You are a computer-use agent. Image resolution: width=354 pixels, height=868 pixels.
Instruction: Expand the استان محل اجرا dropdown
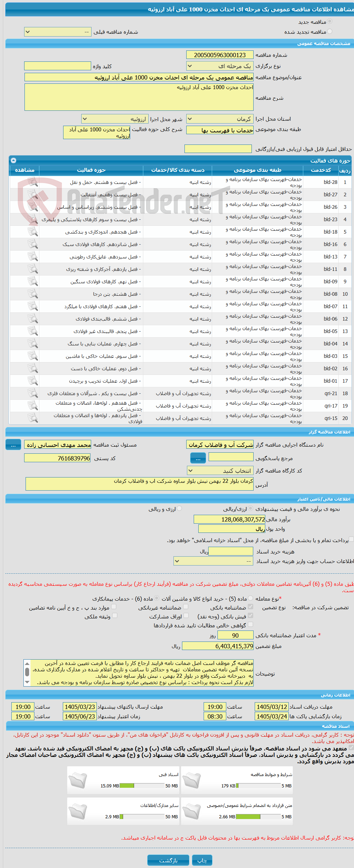pos(220,119)
